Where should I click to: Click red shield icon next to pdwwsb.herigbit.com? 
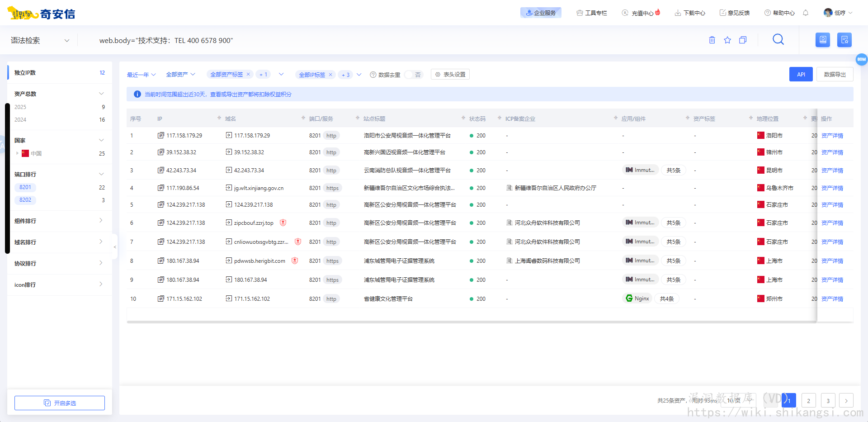[x=295, y=261]
